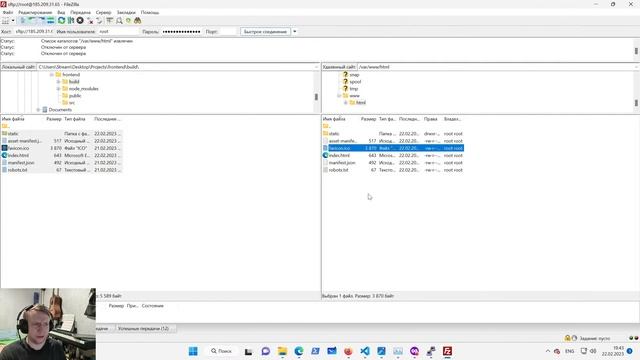Toggle the transfer queue display
The image size is (640, 360).
[x=51, y=20]
